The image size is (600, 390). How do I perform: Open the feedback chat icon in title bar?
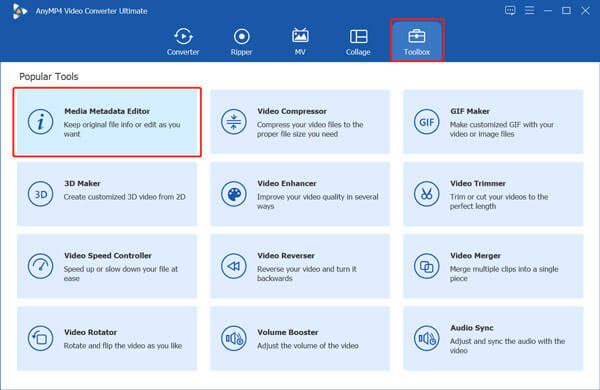point(510,10)
